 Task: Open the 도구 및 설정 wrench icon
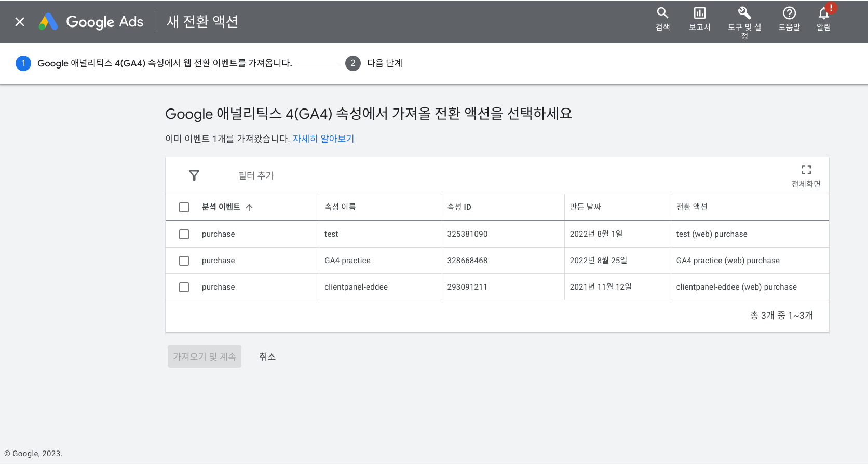point(744,23)
